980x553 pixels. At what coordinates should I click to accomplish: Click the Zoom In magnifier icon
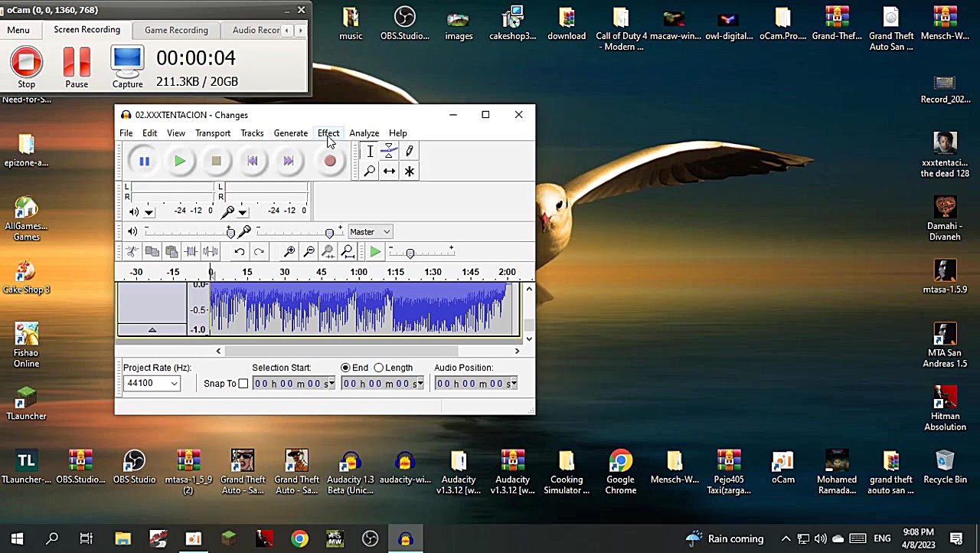pos(289,252)
